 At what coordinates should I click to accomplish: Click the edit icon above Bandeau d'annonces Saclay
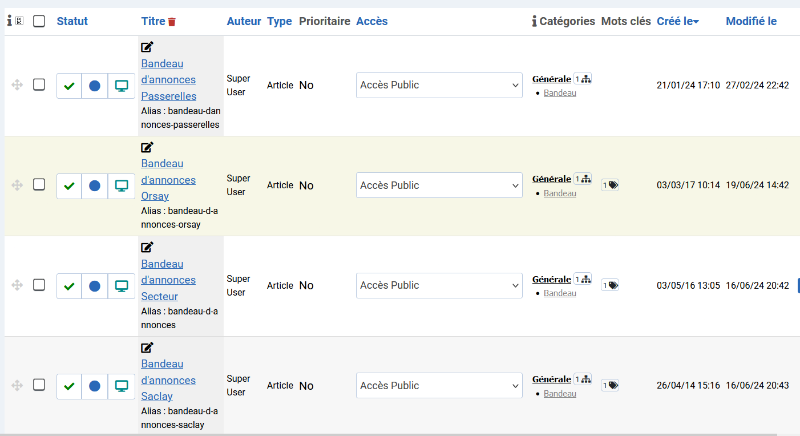147,348
